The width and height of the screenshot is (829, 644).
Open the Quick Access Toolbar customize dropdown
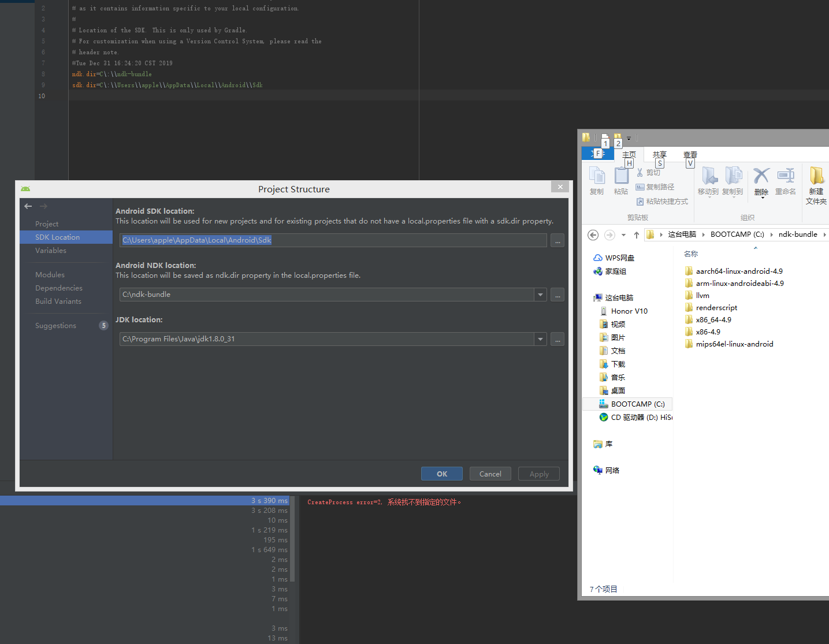[629, 138]
